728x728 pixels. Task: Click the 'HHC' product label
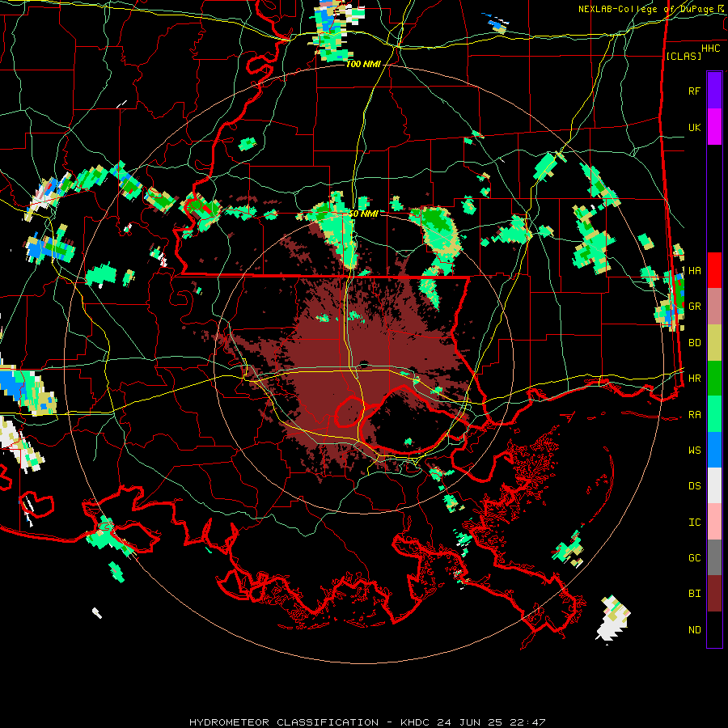[x=710, y=49]
